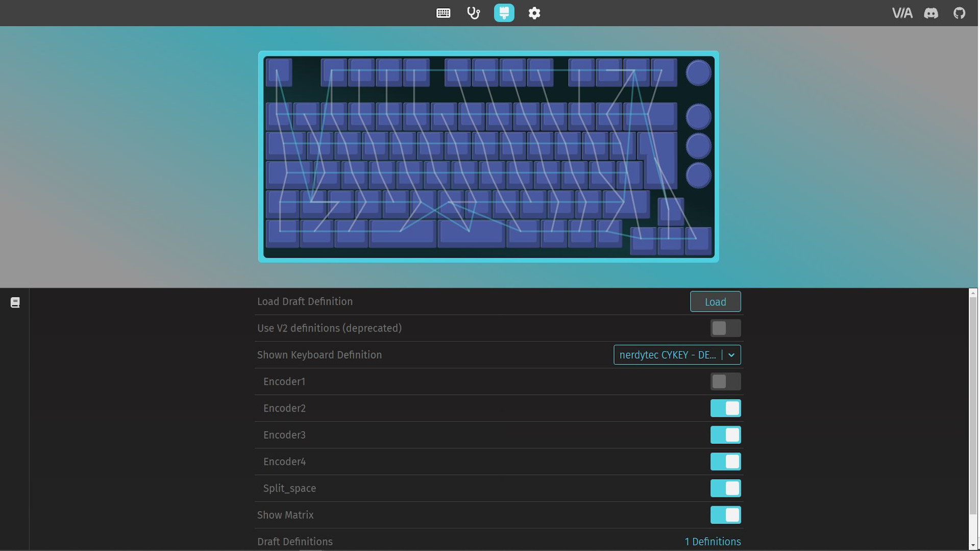980x551 pixels.
Task: Click the VIA logo
Action: coord(902,13)
